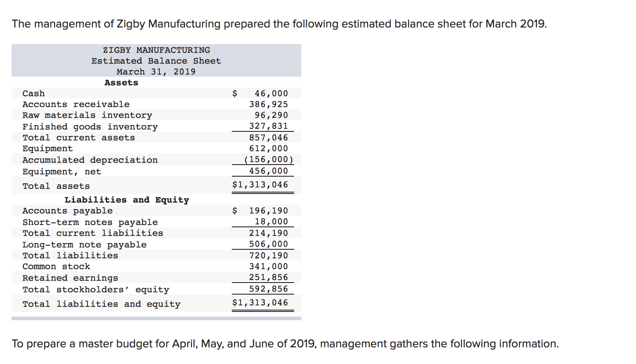Click the sentence about preparing a master budget
636x364 pixels.
pyautogui.click(x=285, y=344)
